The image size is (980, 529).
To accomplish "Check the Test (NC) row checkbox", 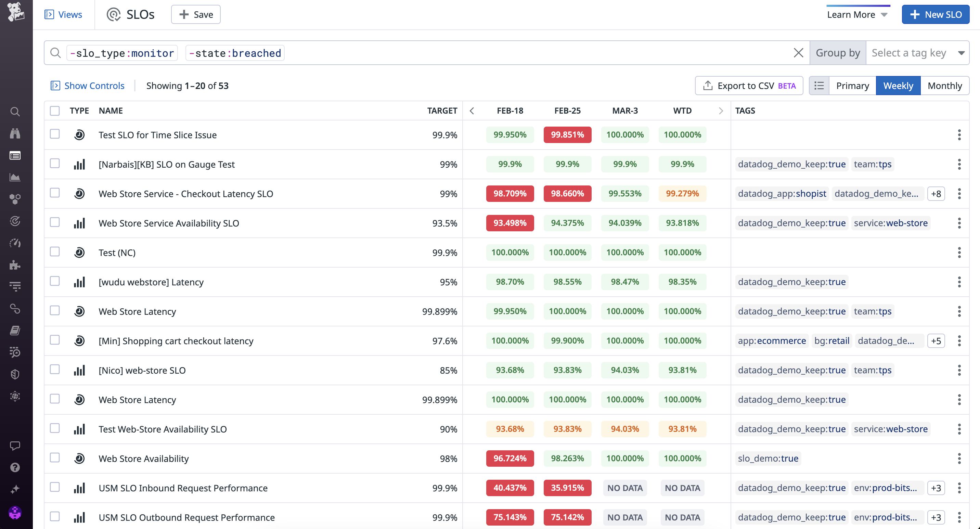I will point(55,252).
